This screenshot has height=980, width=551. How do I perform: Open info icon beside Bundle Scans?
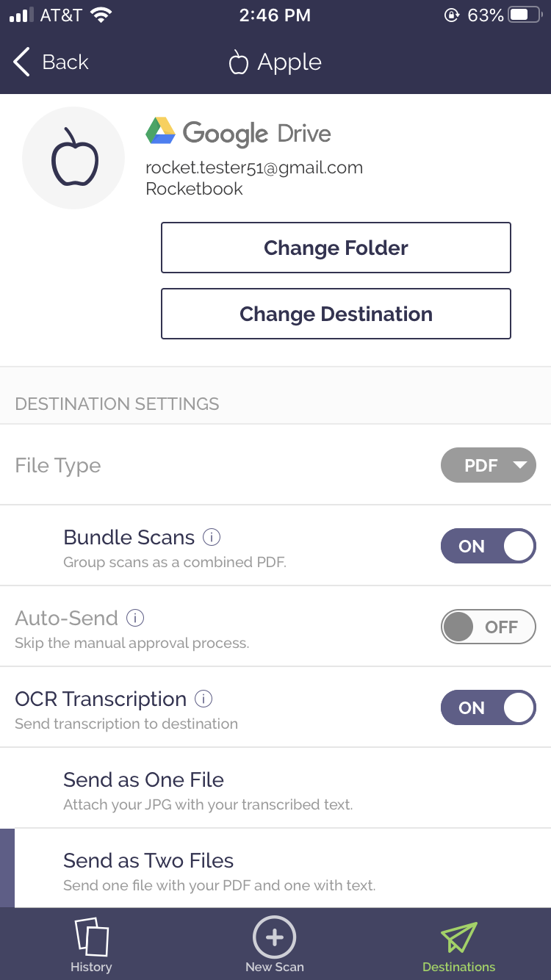212,538
